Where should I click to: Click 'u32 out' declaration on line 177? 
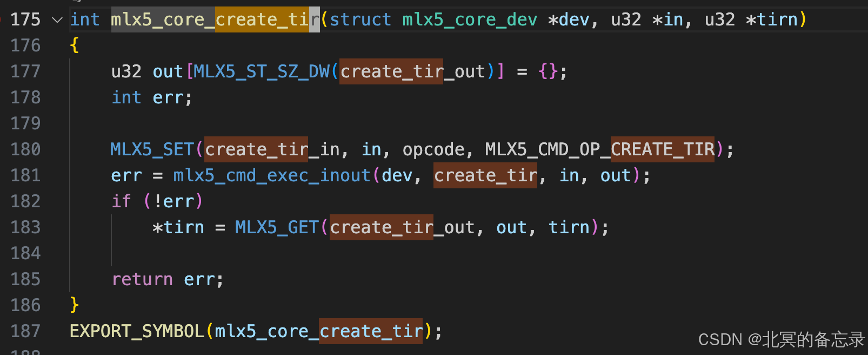coord(147,71)
